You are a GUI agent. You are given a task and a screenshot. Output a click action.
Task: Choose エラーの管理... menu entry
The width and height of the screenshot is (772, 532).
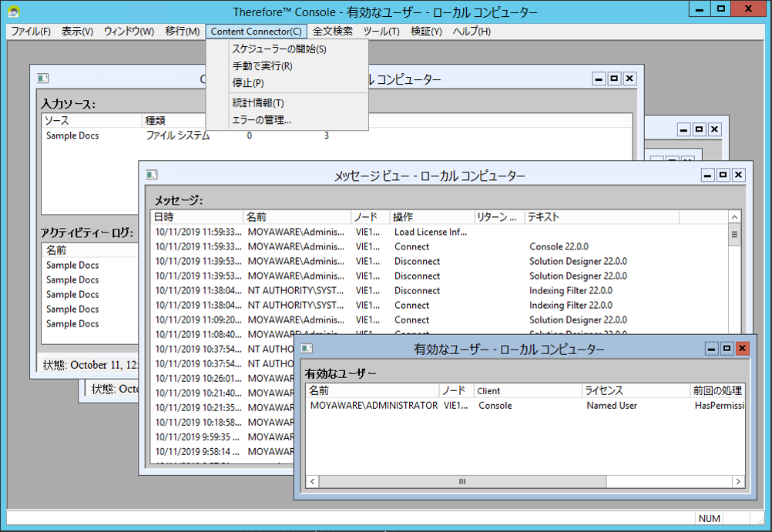[287, 119]
